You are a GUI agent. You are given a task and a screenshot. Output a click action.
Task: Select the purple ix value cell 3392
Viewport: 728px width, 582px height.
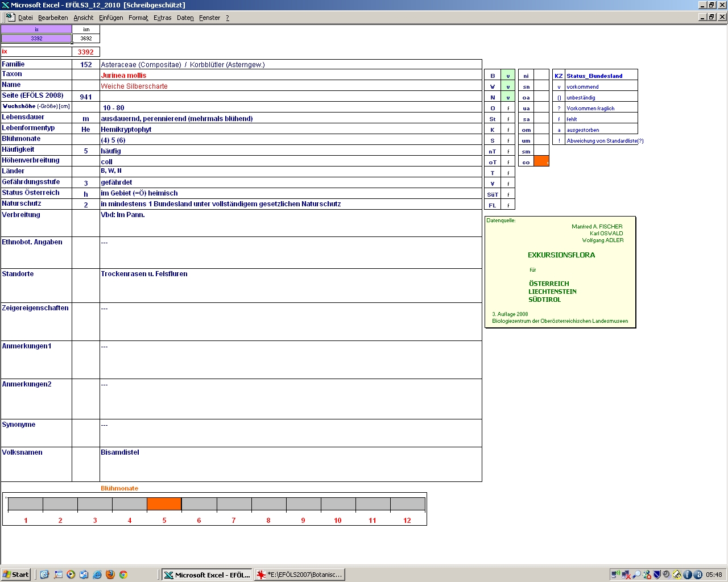pos(36,39)
